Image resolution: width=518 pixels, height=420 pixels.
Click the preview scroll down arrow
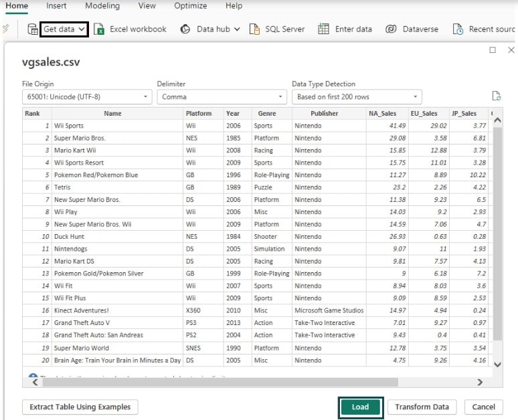pyautogui.click(x=497, y=364)
